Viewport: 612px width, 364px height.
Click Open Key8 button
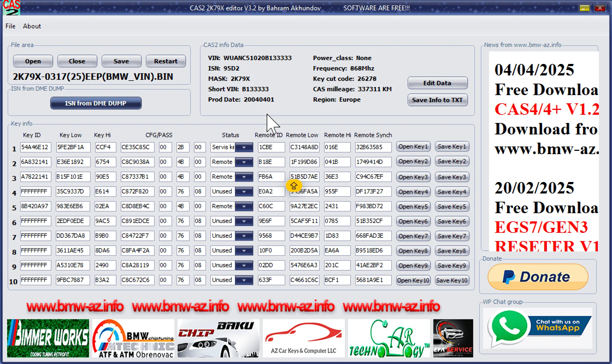[x=413, y=251]
